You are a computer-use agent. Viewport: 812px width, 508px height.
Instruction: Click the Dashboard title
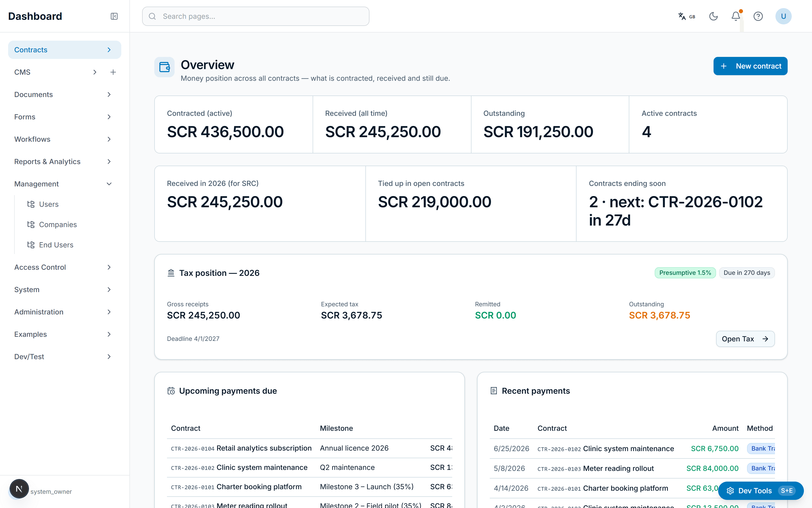coord(35,16)
